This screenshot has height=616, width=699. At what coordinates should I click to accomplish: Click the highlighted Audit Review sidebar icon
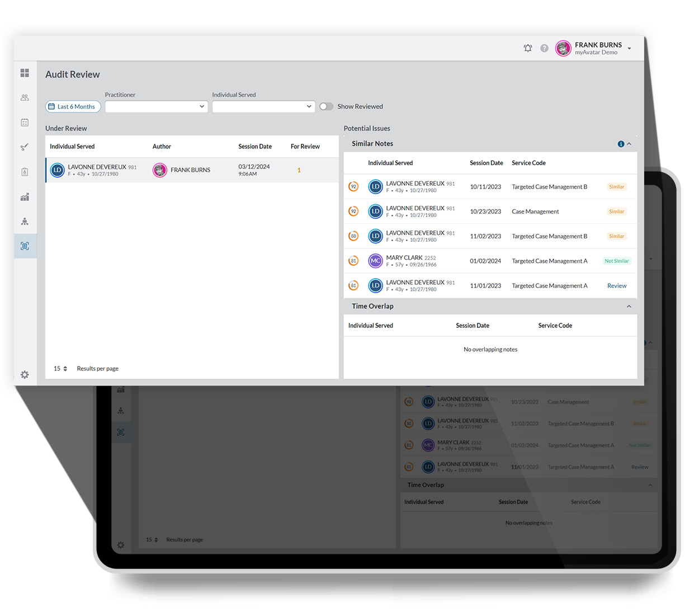pos(25,246)
